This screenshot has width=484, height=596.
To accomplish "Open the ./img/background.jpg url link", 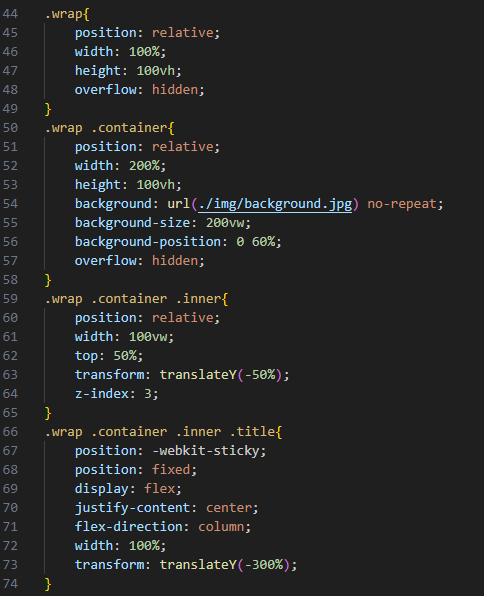I will [x=275, y=204].
